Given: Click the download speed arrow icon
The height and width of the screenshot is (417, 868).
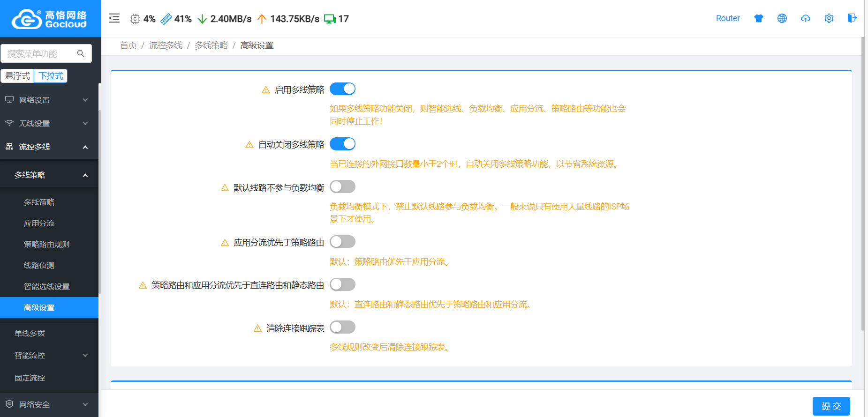Looking at the screenshot, I should 202,19.
